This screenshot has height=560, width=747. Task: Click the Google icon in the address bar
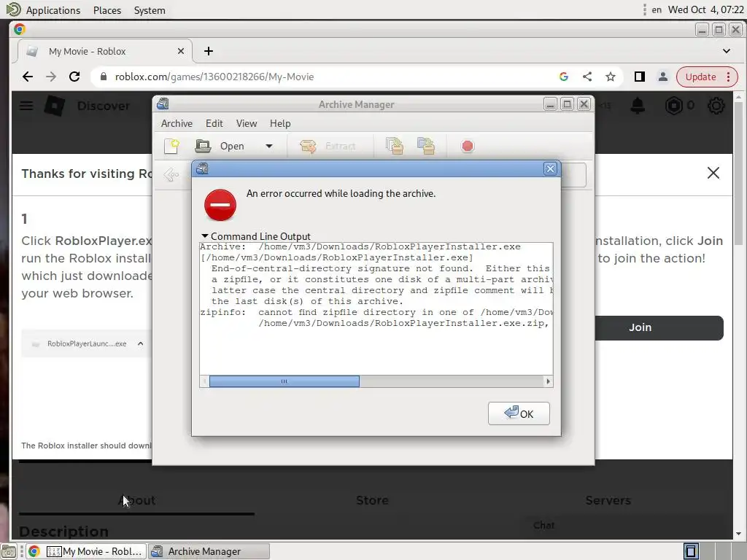pyautogui.click(x=564, y=77)
